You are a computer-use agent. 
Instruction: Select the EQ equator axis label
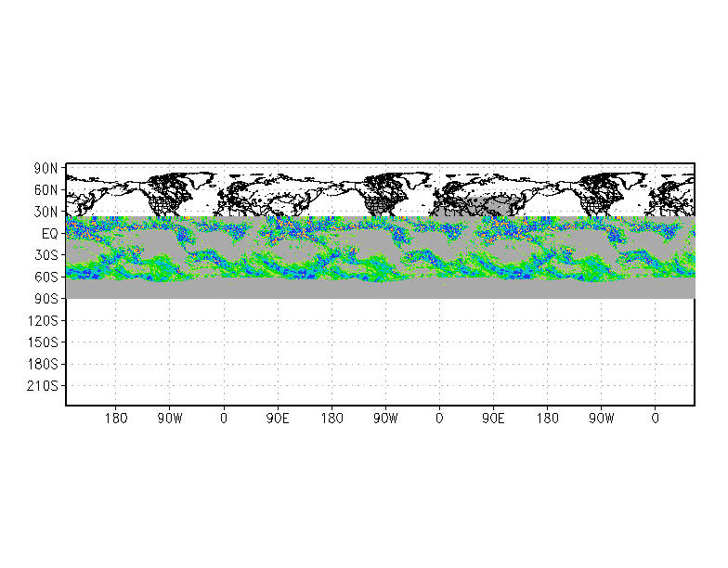point(50,234)
